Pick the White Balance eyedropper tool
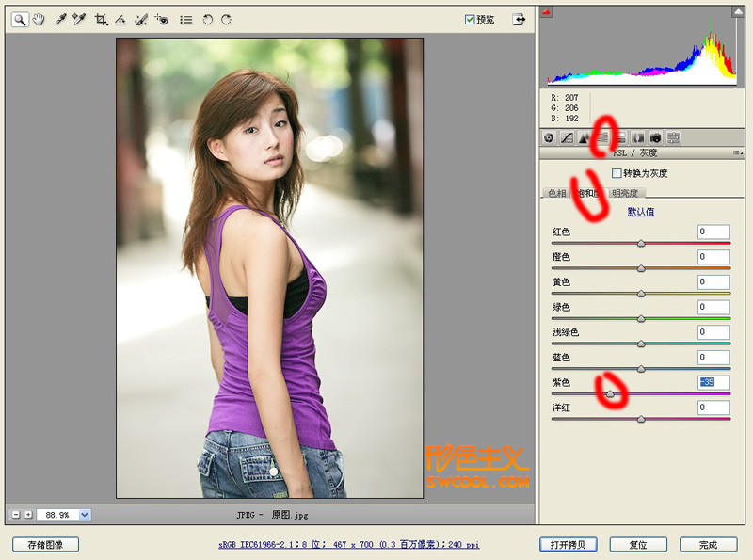Image resolution: width=753 pixels, height=560 pixels. click(60, 20)
